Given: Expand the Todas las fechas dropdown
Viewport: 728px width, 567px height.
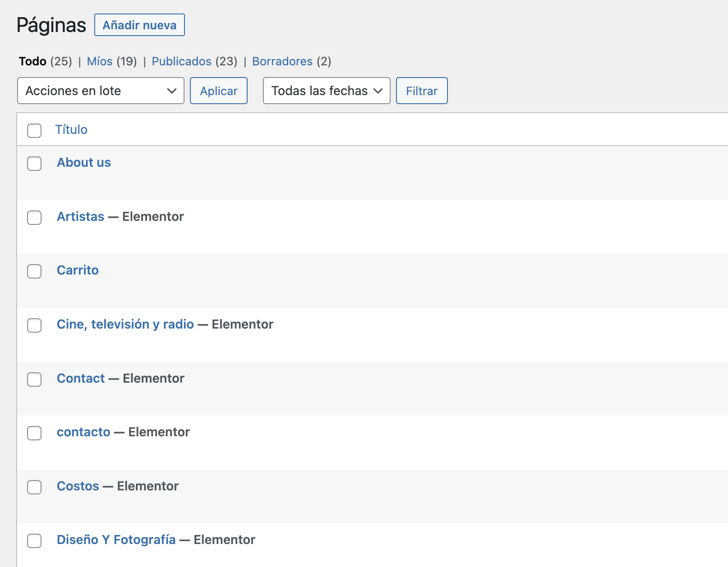Looking at the screenshot, I should pyautogui.click(x=326, y=91).
